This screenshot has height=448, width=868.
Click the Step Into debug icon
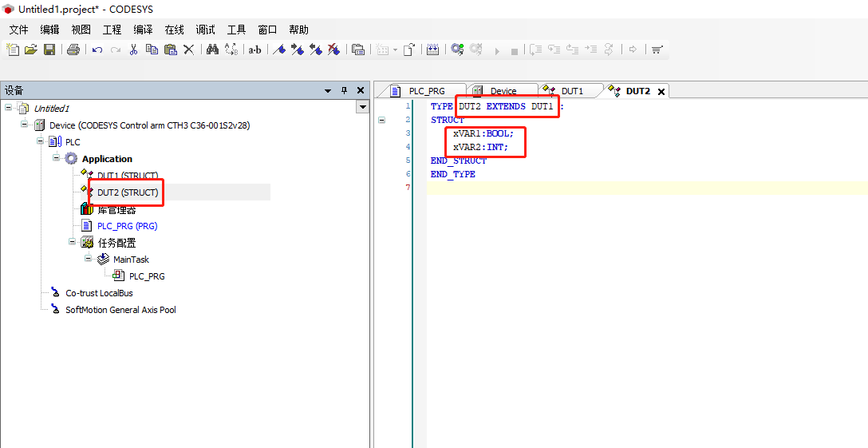pyautogui.click(x=554, y=50)
